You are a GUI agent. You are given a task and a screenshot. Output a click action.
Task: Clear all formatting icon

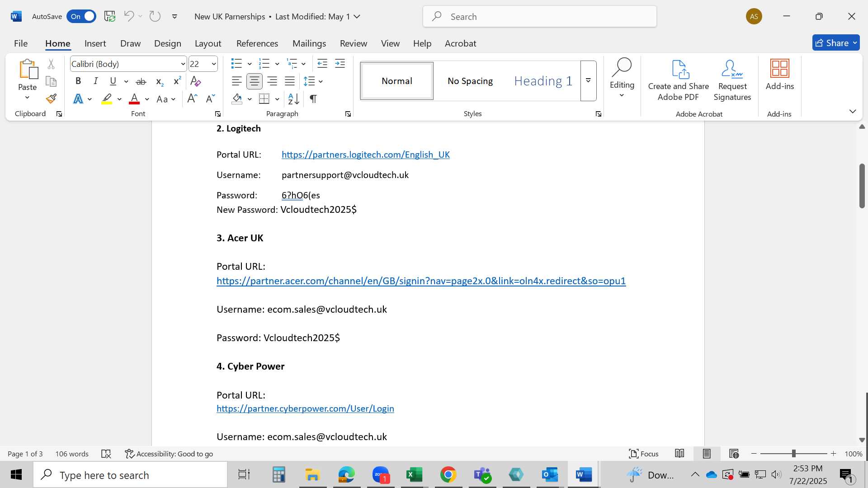click(195, 81)
